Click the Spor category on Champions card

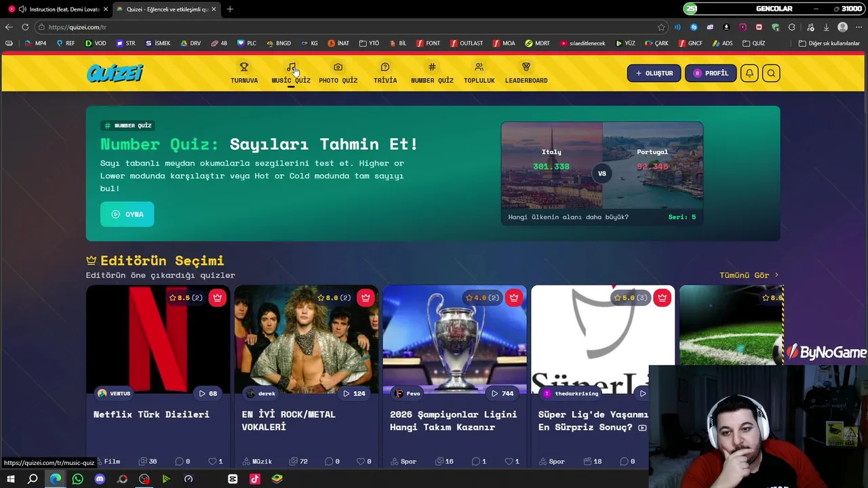click(403, 462)
